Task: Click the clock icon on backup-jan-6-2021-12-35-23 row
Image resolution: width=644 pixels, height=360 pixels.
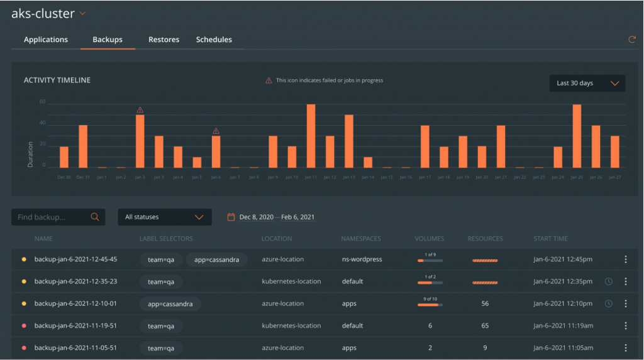Action: pos(608,281)
